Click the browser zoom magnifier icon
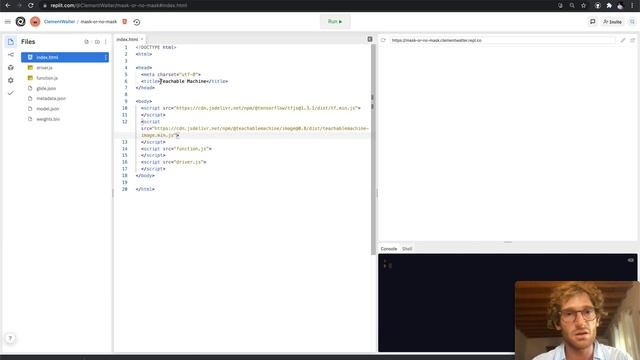Image resolution: width=640 pixels, height=360 pixels. [572, 5]
